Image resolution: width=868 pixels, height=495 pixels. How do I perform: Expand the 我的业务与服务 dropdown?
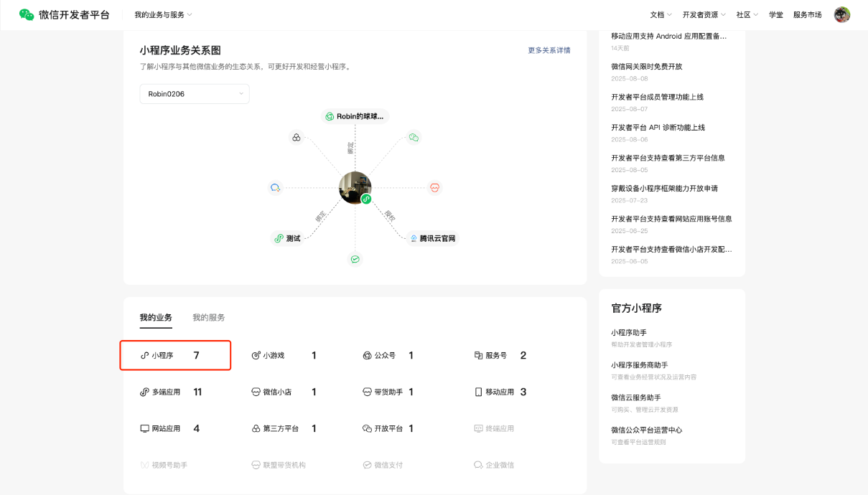click(x=163, y=15)
